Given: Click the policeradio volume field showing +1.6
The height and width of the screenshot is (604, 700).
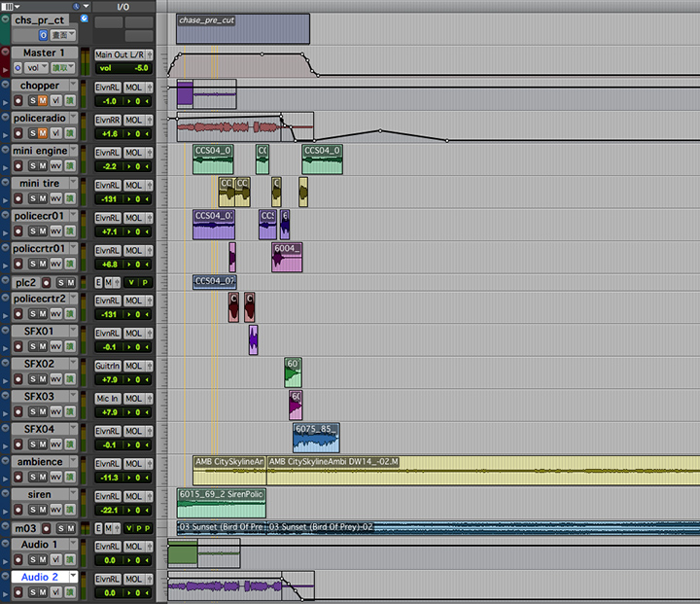Looking at the screenshot, I should (x=108, y=133).
